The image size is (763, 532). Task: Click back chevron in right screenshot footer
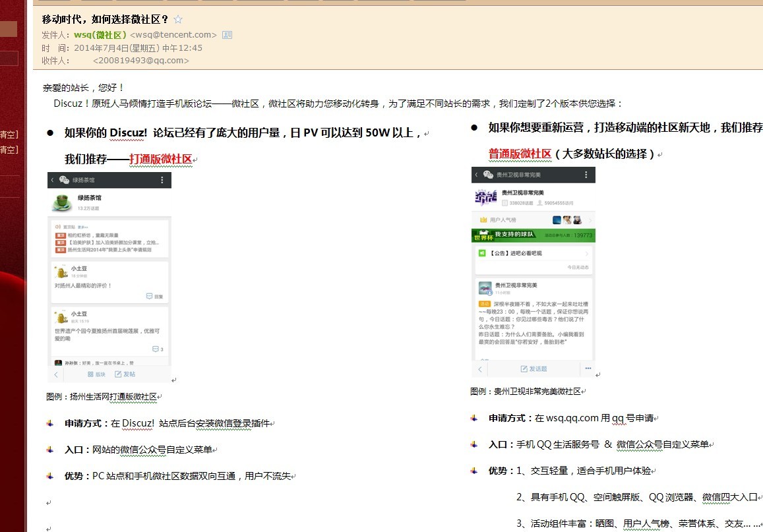tap(480, 369)
